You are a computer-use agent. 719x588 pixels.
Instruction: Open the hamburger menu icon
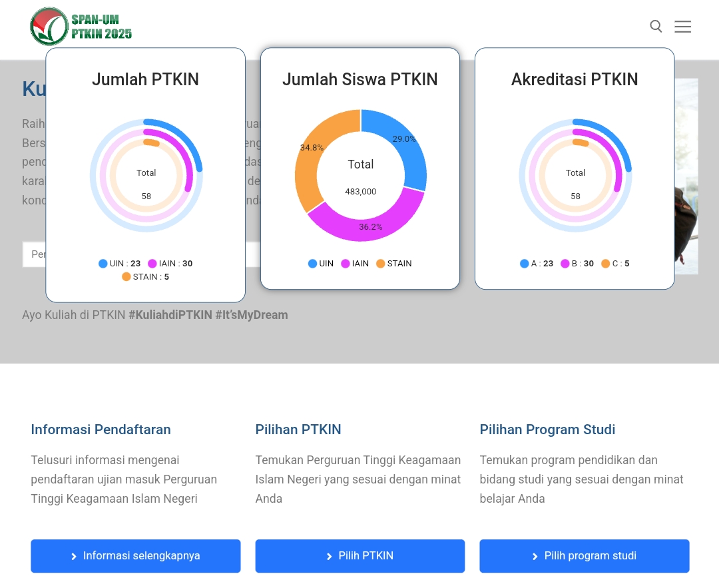click(x=682, y=27)
